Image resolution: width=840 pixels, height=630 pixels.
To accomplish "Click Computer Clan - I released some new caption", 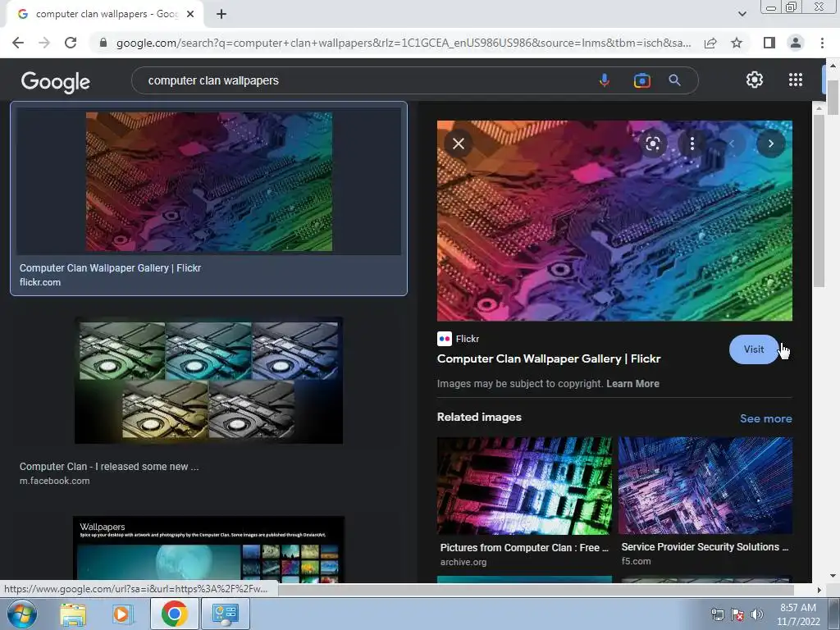I will [x=109, y=467].
